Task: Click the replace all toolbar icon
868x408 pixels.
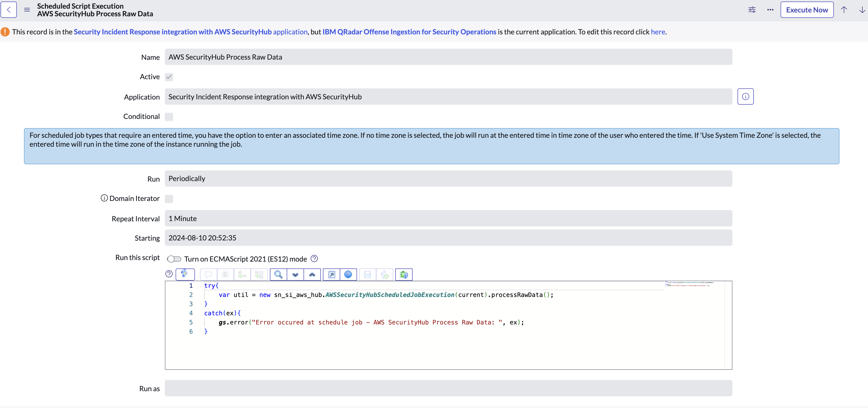Action: click(259, 275)
